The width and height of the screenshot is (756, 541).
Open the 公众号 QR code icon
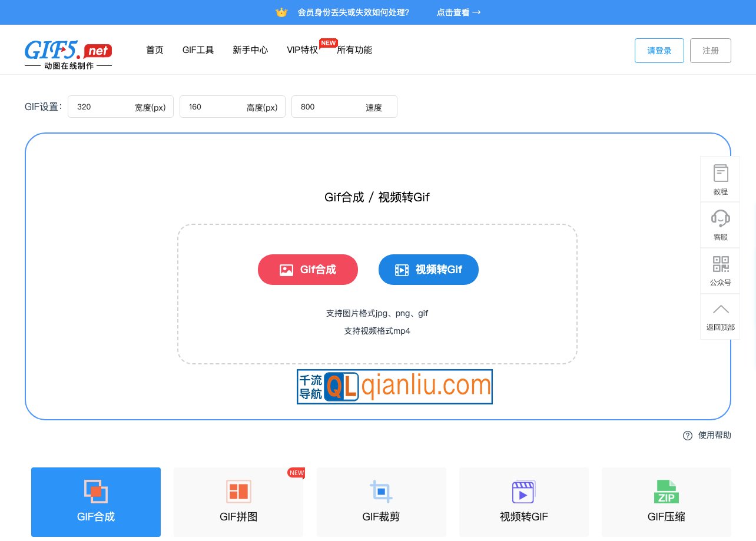(720, 264)
